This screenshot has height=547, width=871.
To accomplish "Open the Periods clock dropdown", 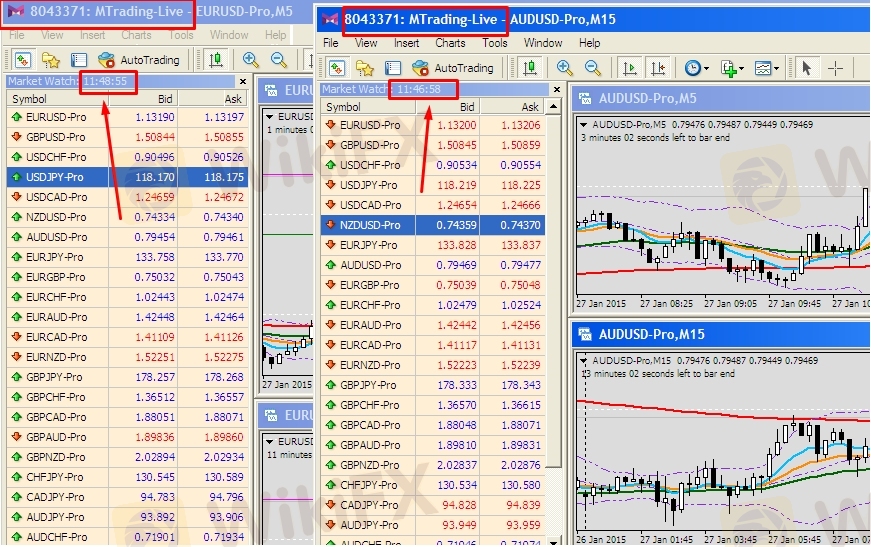I will point(696,68).
